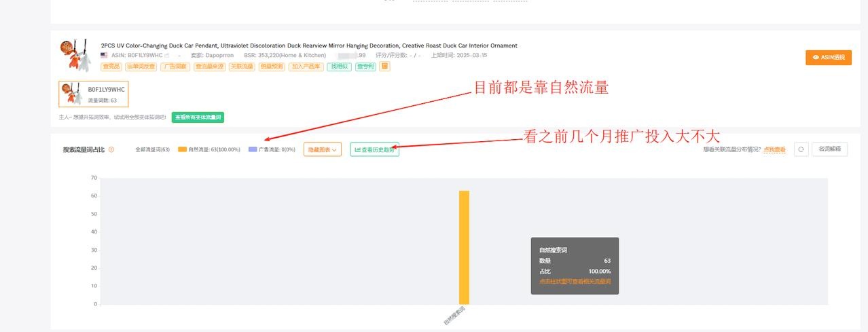The width and height of the screenshot is (868, 332).
Task: Click the 自然搜索词 x-axis label
Action: click(x=456, y=316)
